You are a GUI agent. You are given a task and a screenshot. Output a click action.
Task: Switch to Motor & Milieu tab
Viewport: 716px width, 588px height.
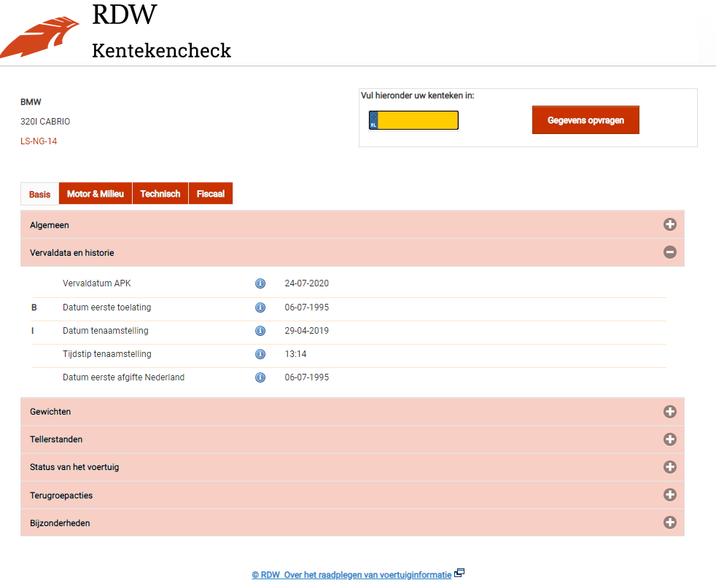coord(96,193)
